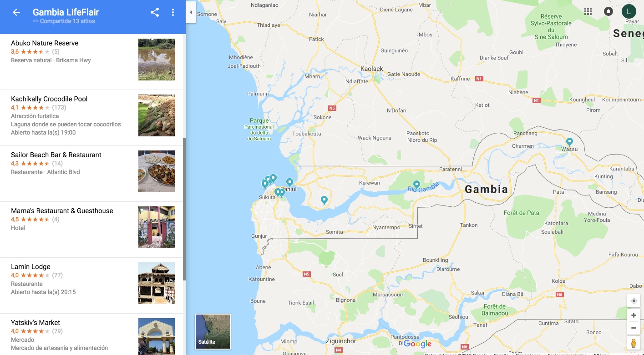This screenshot has height=355, width=644.
Task: Click the Lamin Lodge photo thumbnail
Action: 157,283
